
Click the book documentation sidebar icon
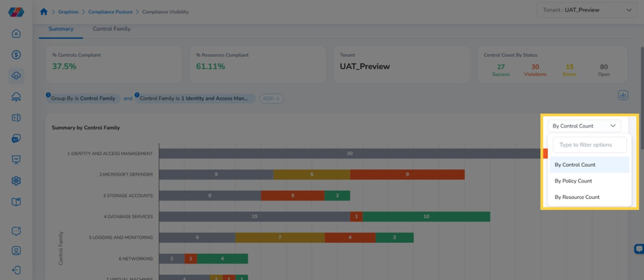click(16, 202)
